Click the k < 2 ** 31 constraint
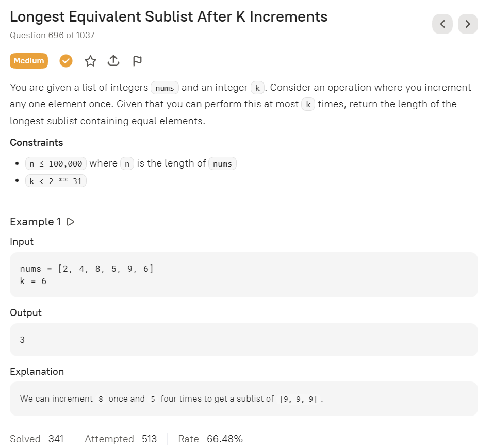 [56, 181]
